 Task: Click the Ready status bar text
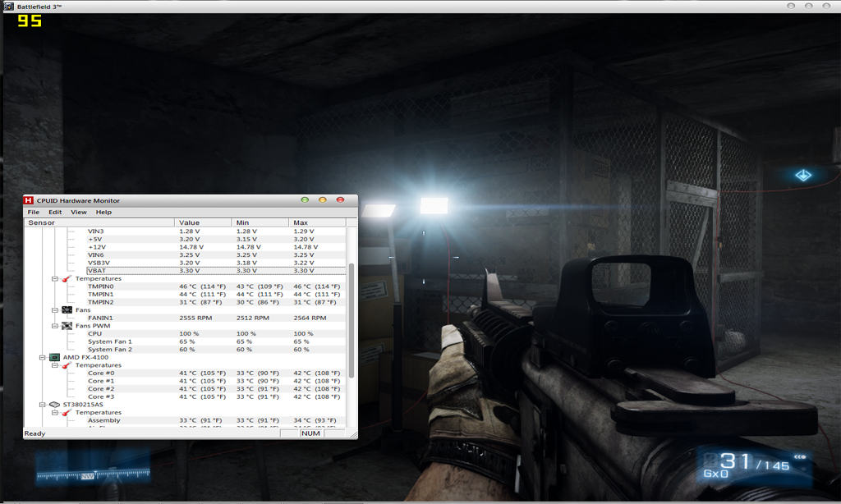point(34,433)
